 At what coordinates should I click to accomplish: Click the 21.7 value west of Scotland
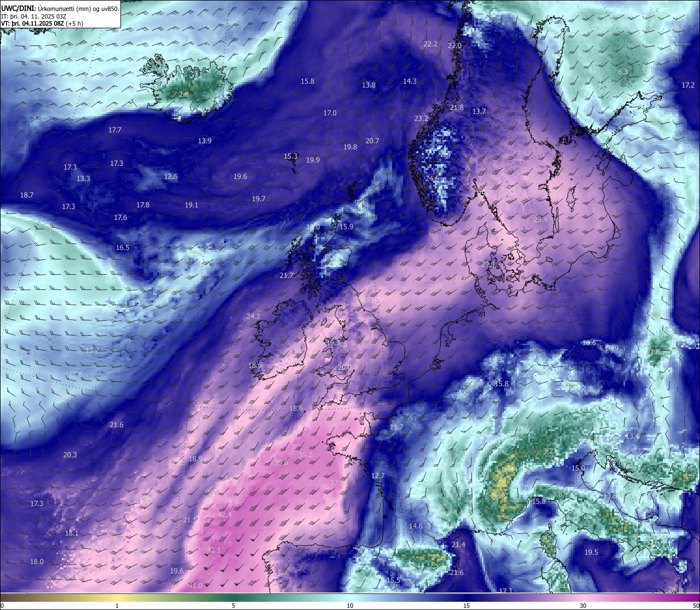287,275
